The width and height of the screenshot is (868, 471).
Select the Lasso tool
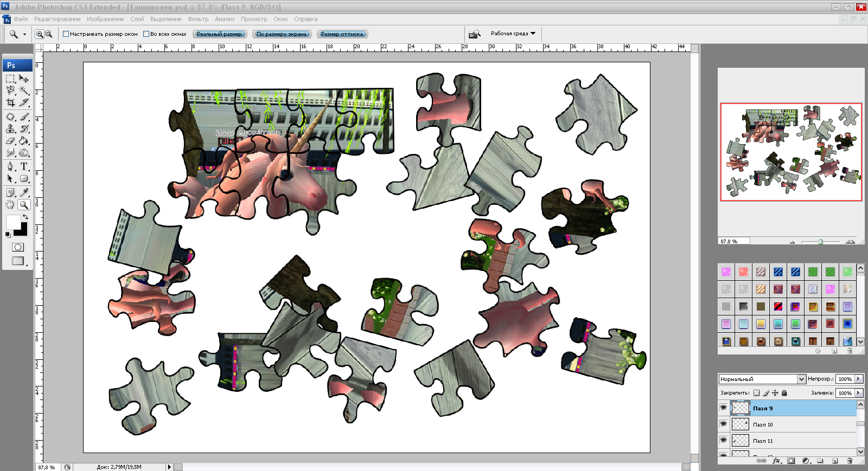coord(10,91)
